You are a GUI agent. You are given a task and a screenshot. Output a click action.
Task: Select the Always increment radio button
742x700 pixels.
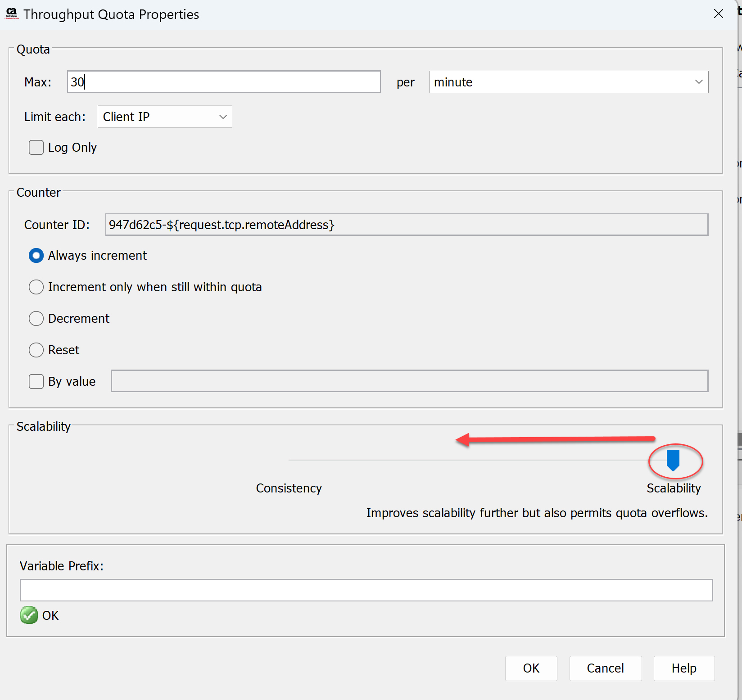click(36, 256)
